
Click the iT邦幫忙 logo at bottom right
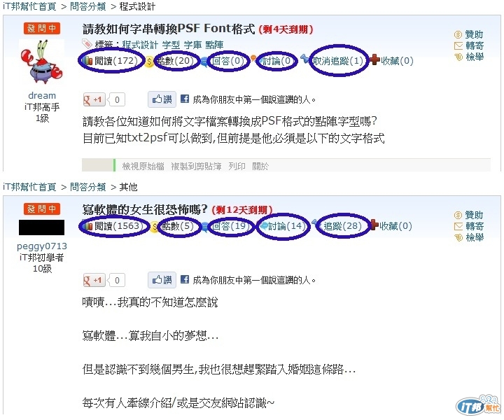[x=478, y=405]
